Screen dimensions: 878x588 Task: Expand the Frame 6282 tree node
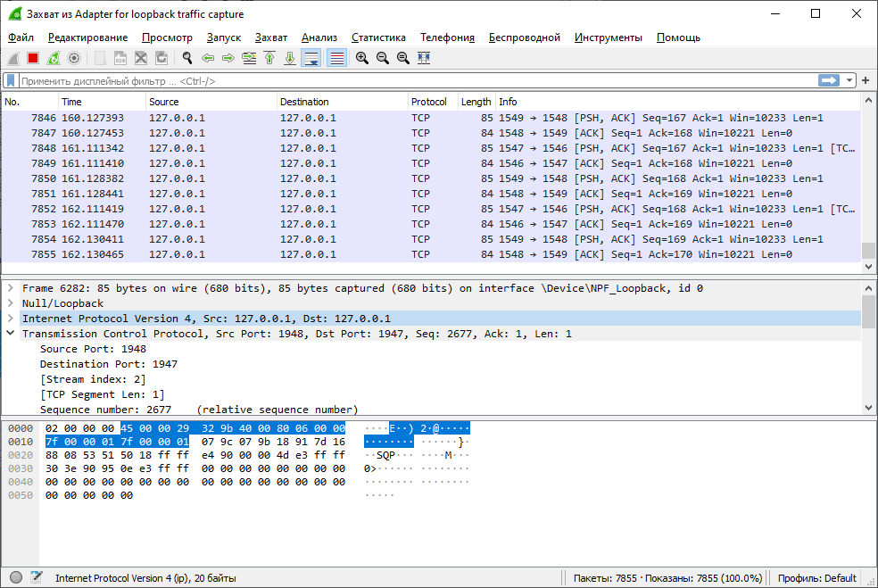point(10,288)
